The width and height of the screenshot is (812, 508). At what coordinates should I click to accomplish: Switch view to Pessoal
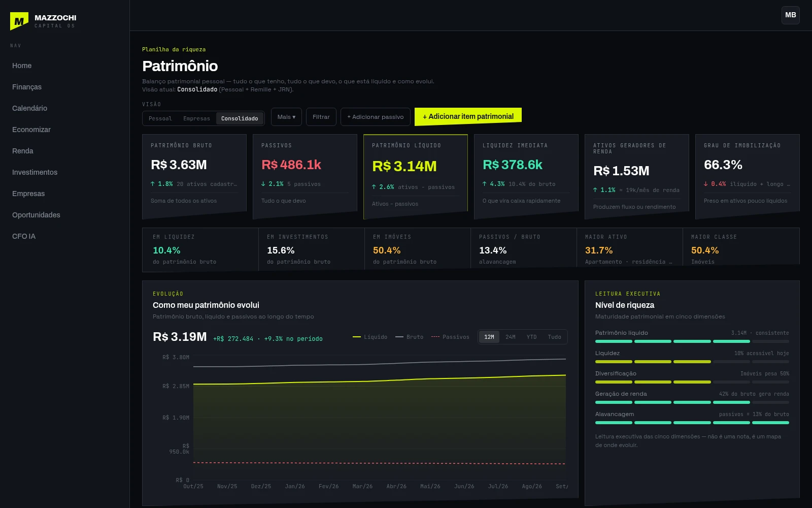click(x=160, y=118)
